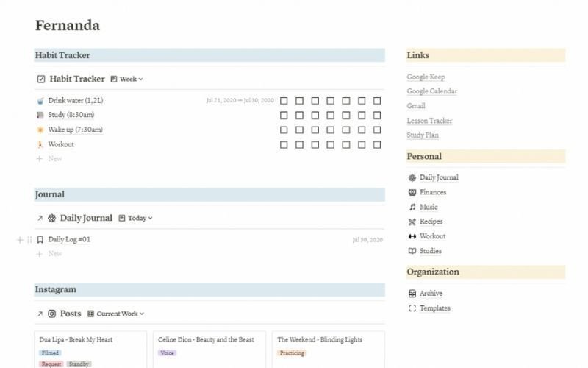Image resolution: width=588 pixels, height=368 pixels.
Task: Check last checkbox in Workout row
Action: 377,144
